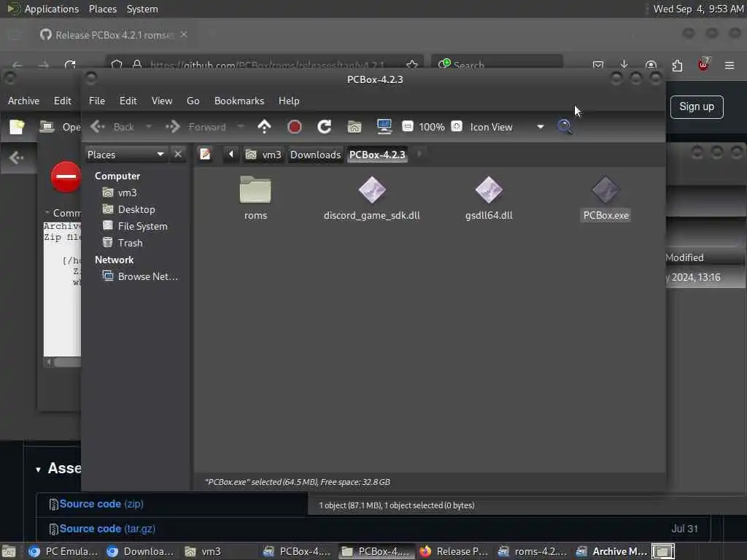Open System menu in top panel

142,9
